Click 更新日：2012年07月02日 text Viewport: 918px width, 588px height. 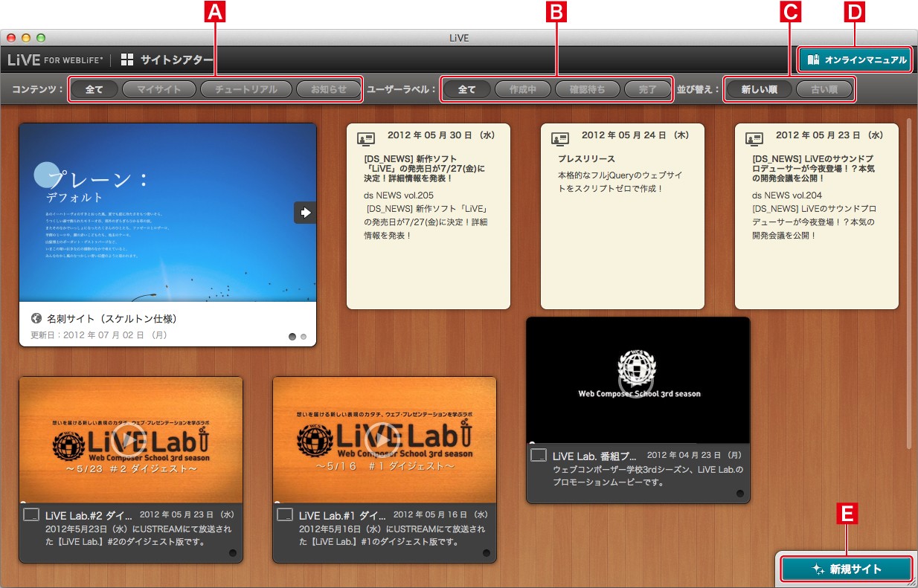99,335
